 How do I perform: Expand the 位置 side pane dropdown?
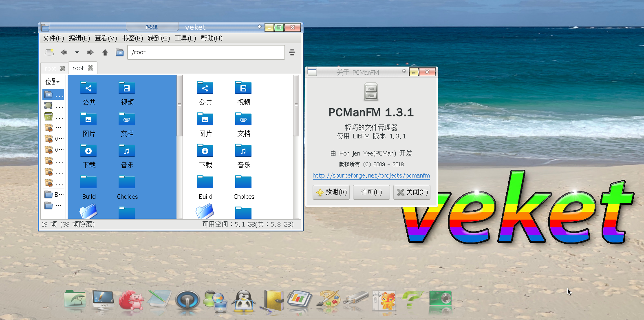(53, 82)
